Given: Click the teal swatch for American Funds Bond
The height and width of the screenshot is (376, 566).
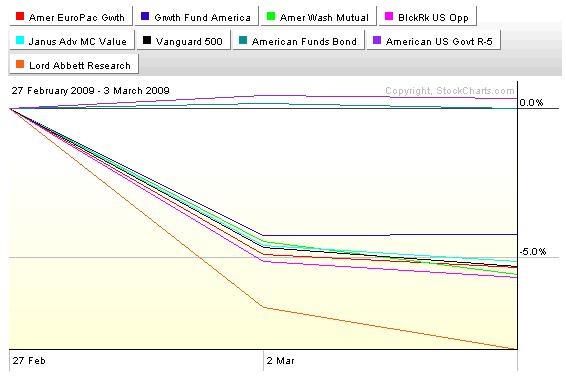Looking at the screenshot, I should [x=243, y=40].
